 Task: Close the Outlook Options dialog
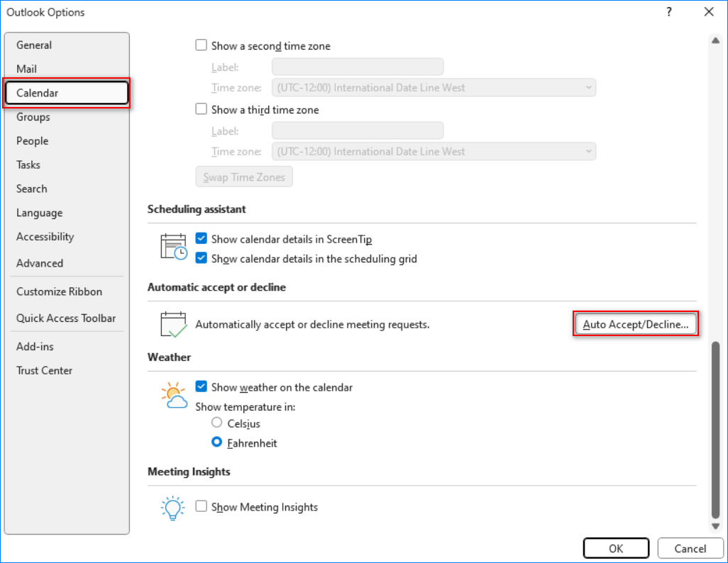709,12
